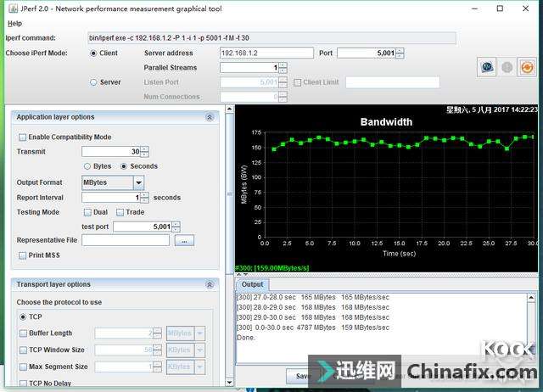Image resolution: width=543 pixels, height=392 pixels.
Task: Select Seconds as transmit unit
Action: click(124, 166)
